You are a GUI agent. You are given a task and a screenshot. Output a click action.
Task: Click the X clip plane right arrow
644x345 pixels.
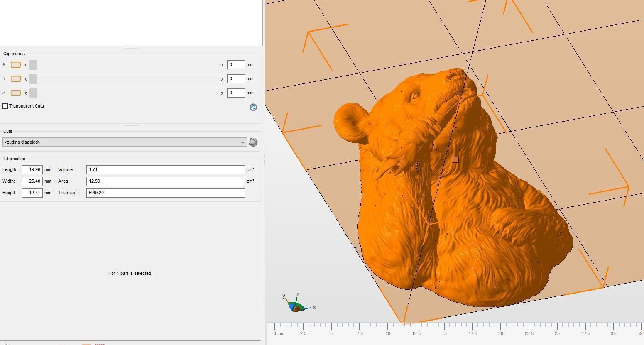pyautogui.click(x=222, y=65)
